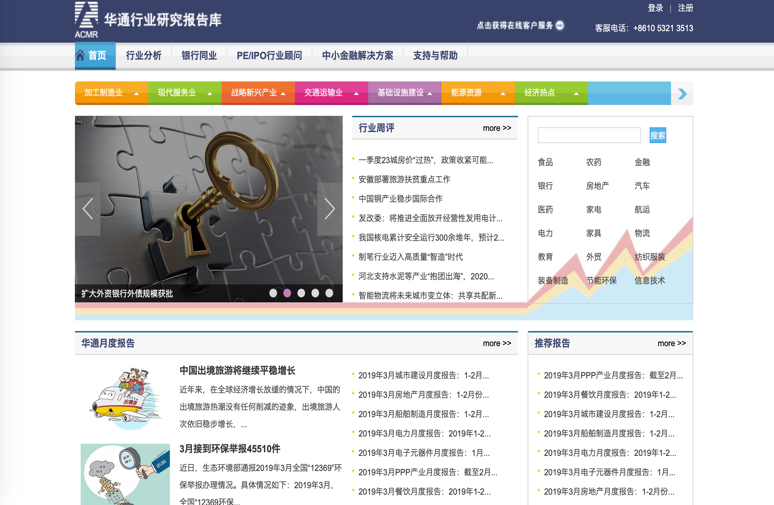Screen dimensions: 774x505
Task: Click the ACMR logo icon
Action: [86, 20]
